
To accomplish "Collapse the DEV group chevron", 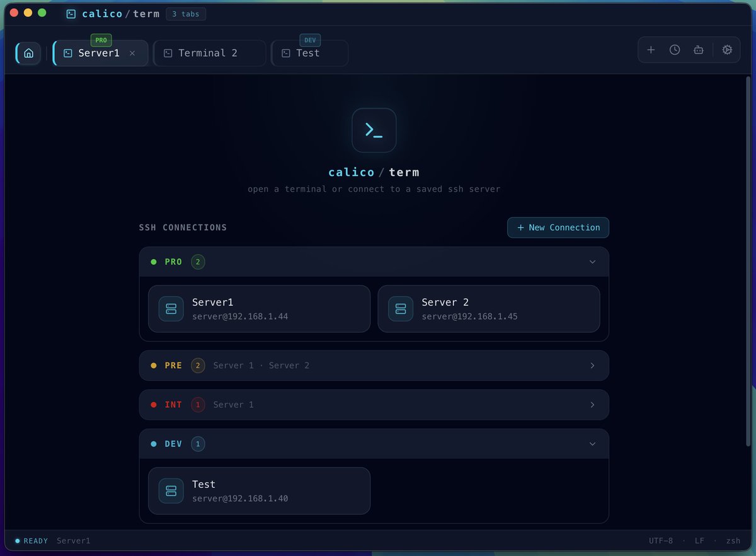I will (592, 444).
